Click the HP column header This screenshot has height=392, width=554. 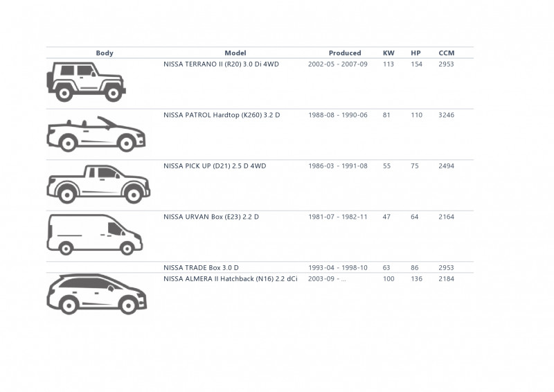(416, 53)
